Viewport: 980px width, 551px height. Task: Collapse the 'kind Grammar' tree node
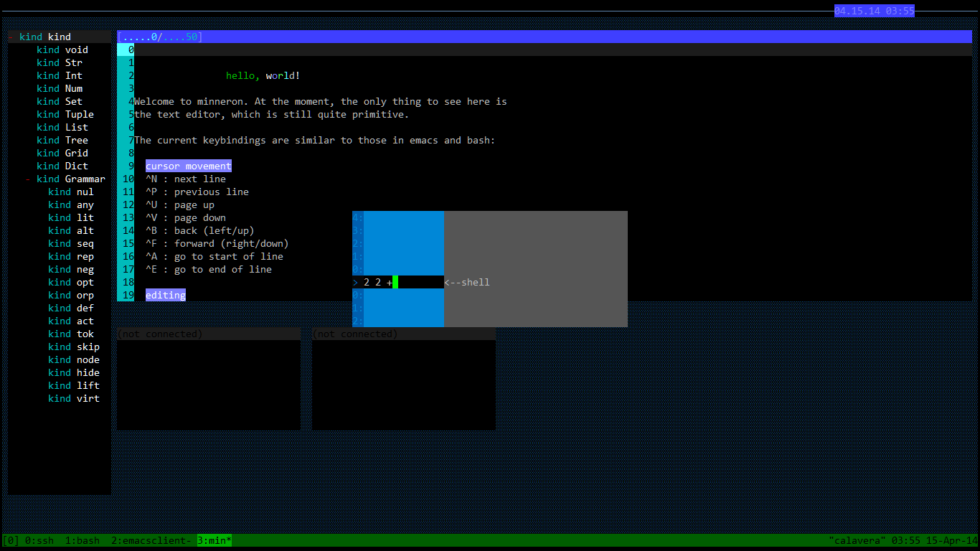(x=28, y=179)
